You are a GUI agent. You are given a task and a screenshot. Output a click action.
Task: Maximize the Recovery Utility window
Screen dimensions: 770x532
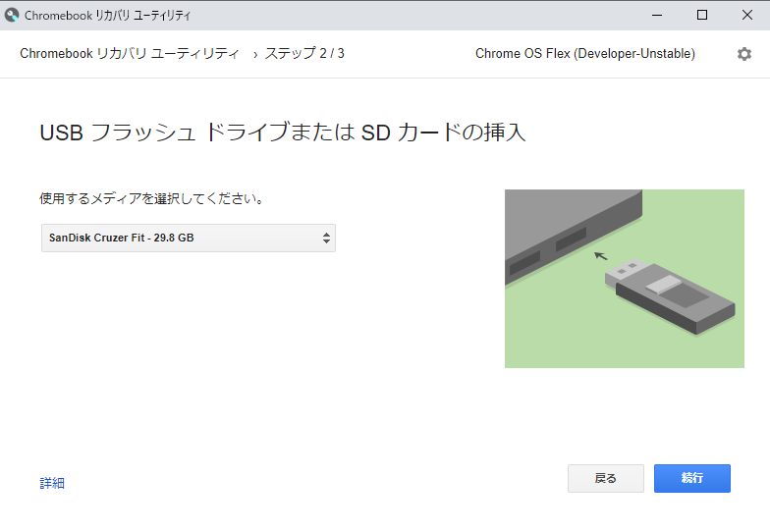(701, 16)
